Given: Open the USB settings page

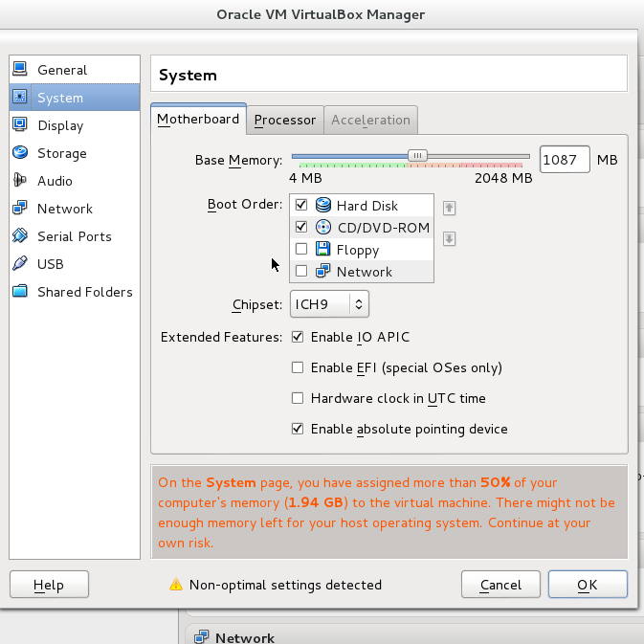Looking at the screenshot, I should 75,264.
